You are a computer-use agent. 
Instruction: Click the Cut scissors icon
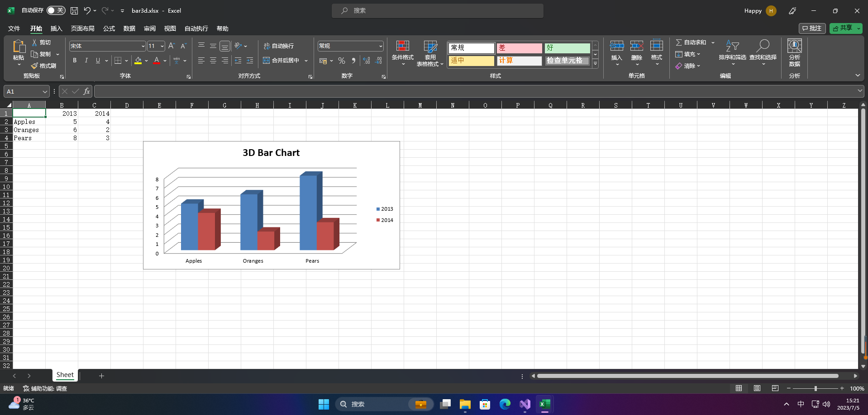[34, 42]
